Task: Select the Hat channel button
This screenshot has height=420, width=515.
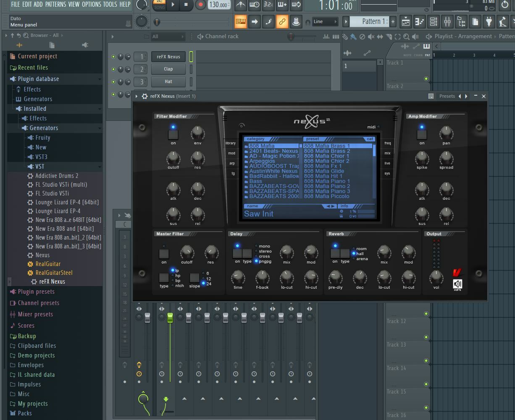Action: tap(168, 82)
